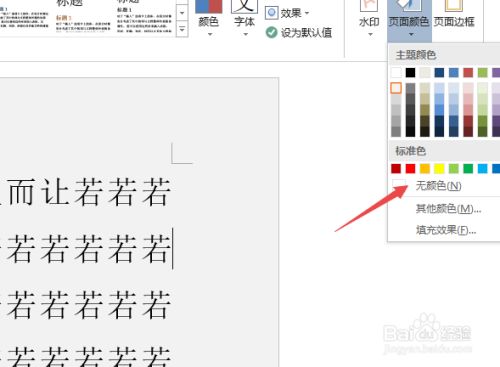Expand the 效果 effects dropdown

(x=287, y=13)
